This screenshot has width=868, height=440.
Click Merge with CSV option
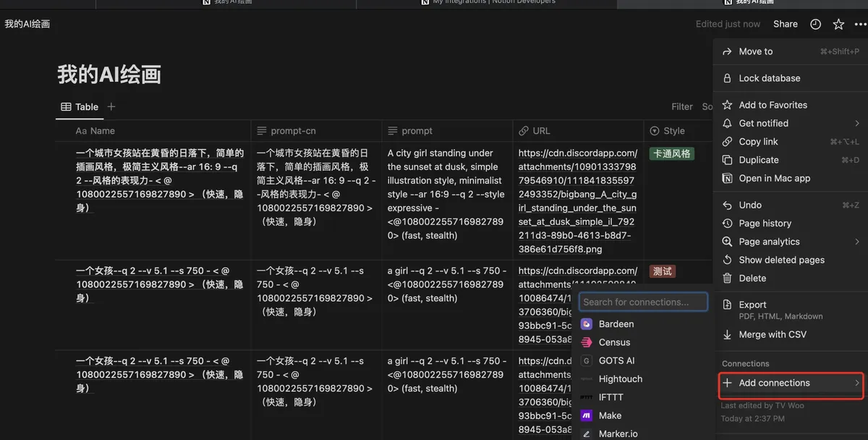pos(772,334)
